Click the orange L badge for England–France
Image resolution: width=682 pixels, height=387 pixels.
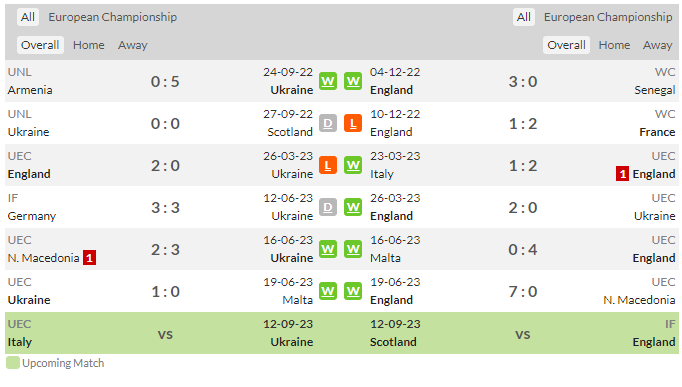(353, 123)
